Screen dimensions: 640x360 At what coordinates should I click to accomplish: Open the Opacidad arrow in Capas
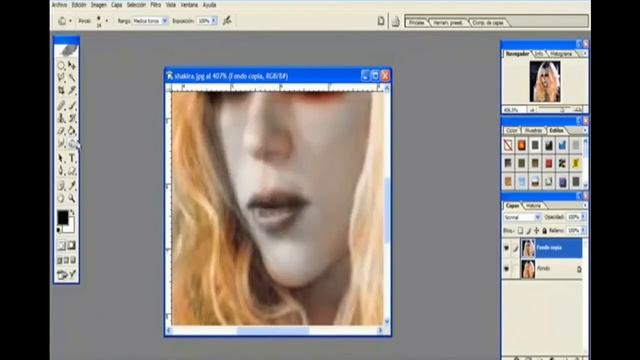[583, 217]
